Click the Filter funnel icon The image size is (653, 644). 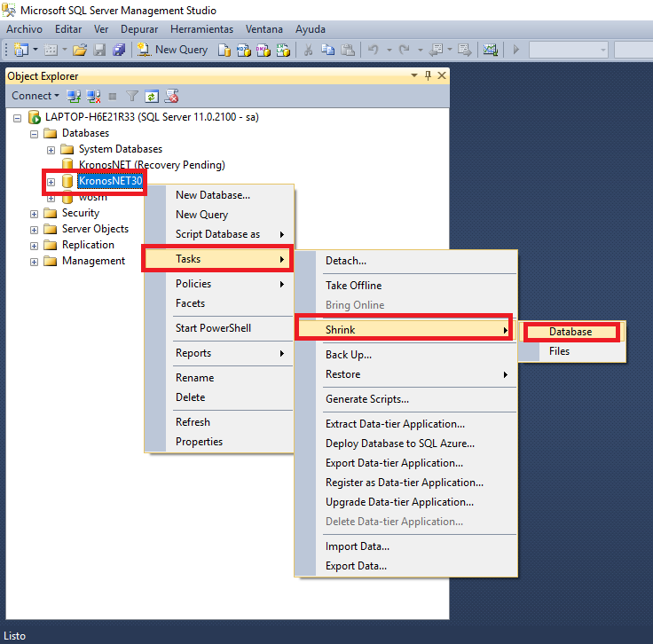[132, 96]
